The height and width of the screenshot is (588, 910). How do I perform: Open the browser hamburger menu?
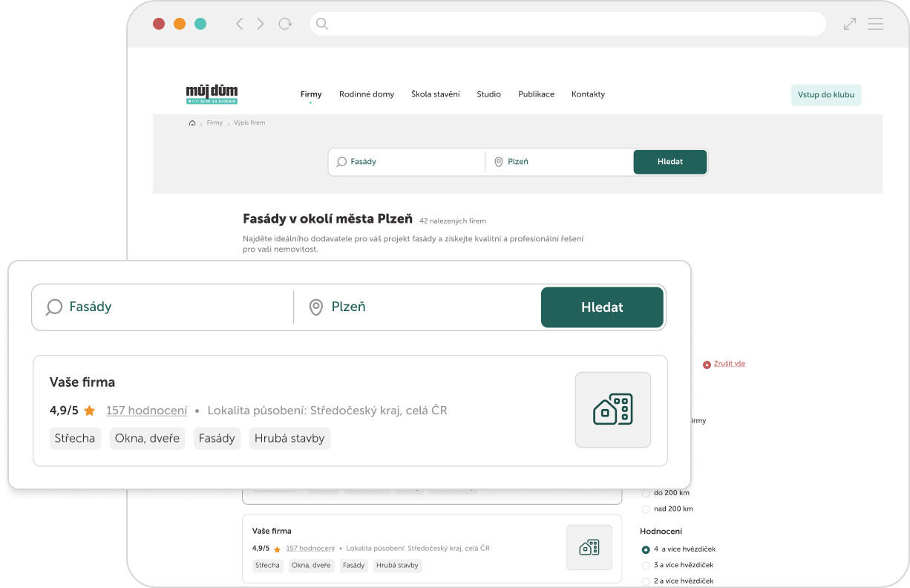(x=876, y=24)
